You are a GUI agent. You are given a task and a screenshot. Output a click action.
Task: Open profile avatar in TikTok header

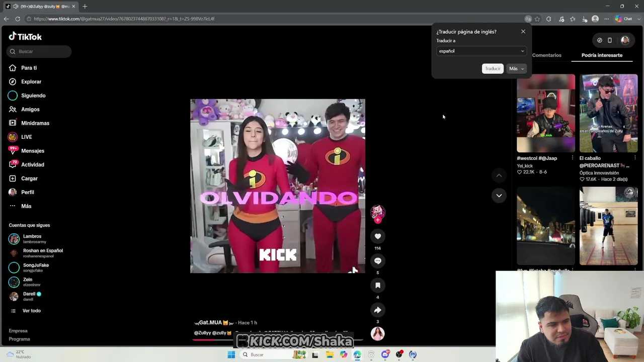coord(625,40)
